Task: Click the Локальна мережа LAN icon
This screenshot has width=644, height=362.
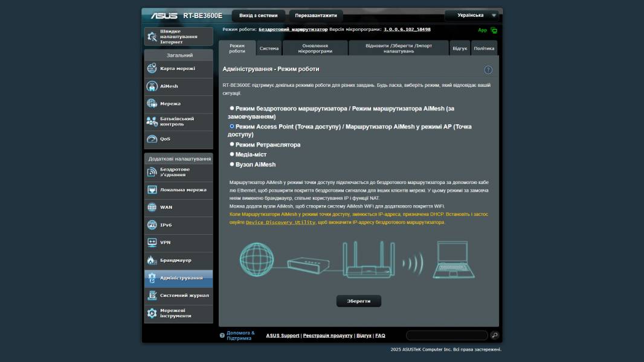Action: pyautogui.click(x=152, y=190)
